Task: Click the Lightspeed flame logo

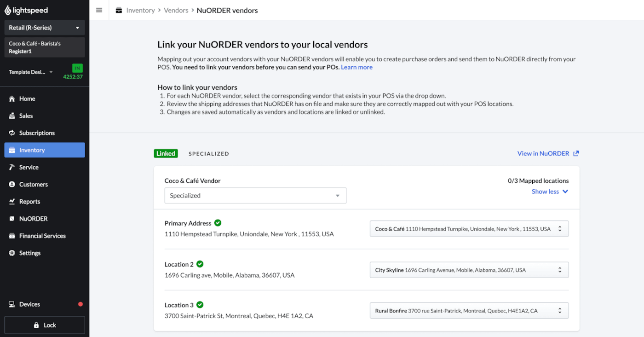Action: tap(8, 10)
